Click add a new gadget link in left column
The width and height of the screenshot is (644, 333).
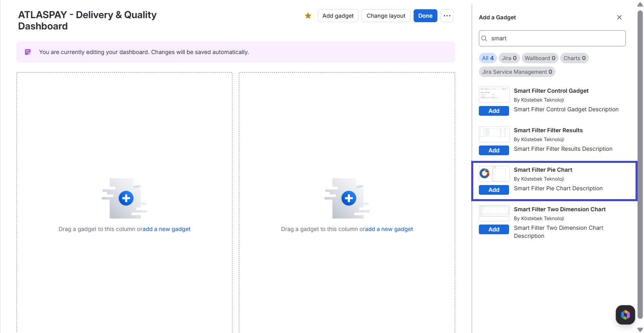point(166,229)
